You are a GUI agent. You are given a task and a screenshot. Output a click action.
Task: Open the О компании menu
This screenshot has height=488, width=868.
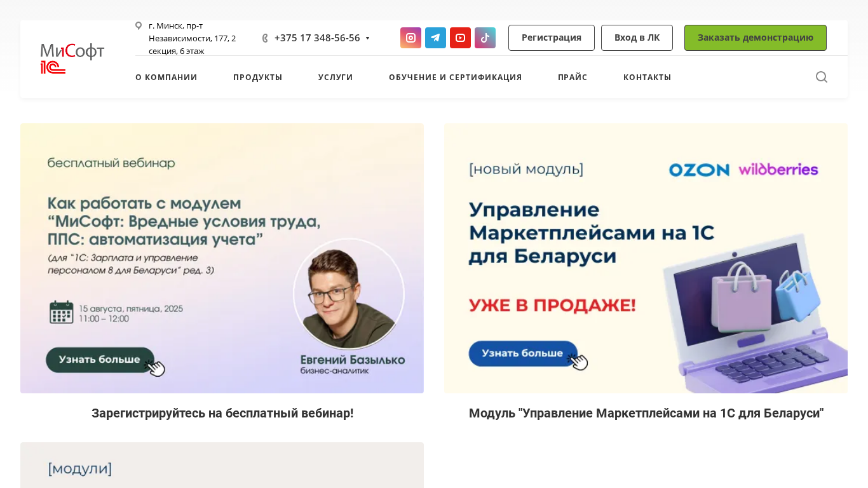tap(166, 77)
